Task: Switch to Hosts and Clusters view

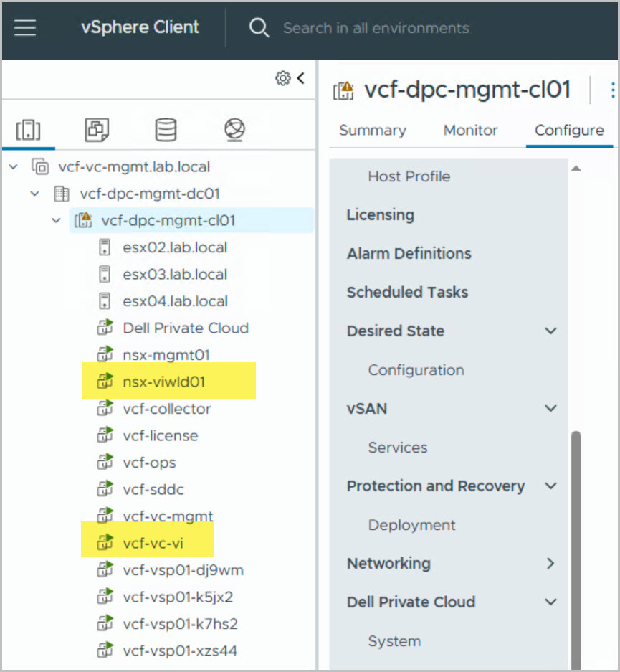Action: (28, 130)
